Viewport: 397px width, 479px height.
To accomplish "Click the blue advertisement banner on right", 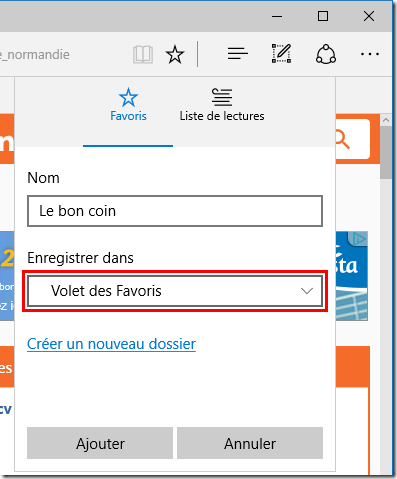I will tap(351, 276).
